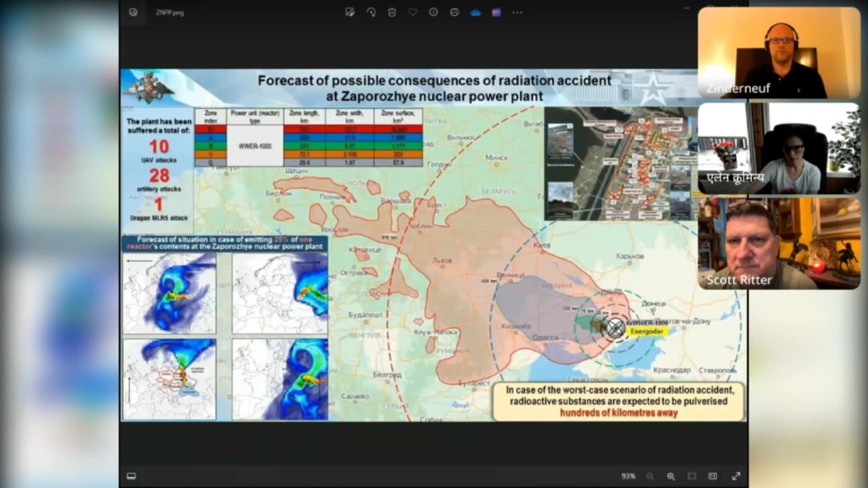
Task: Delete the image with the trash icon
Action: click(392, 12)
